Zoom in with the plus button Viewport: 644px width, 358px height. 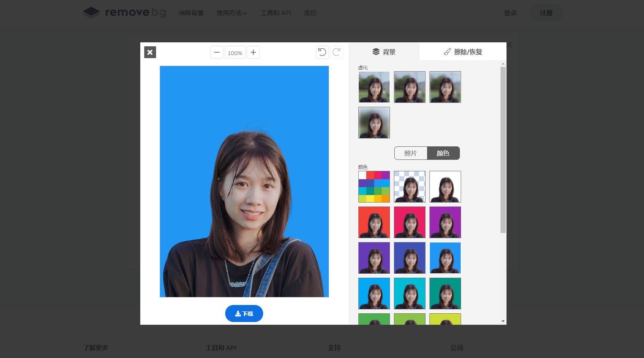point(253,52)
